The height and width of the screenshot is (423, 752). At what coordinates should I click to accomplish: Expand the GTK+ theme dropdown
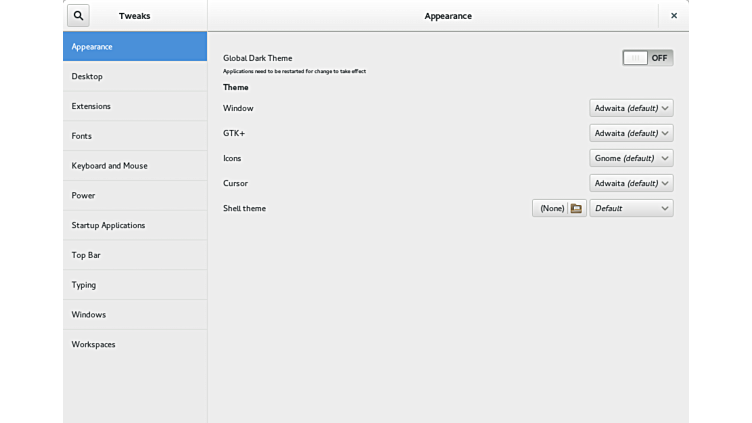631,133
